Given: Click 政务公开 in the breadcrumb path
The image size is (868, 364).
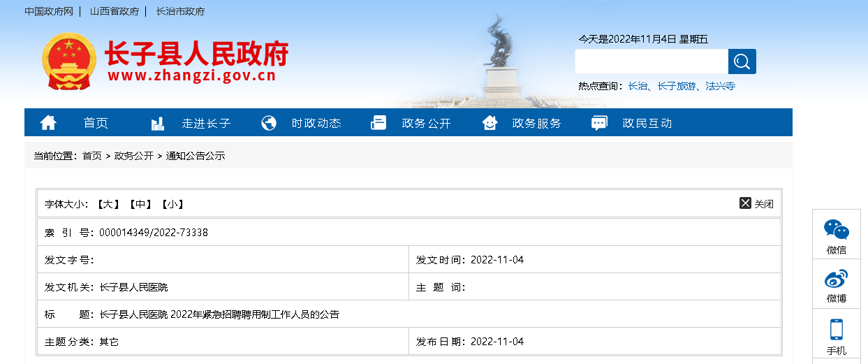Looking at the screenshot, I should click(134, 156).
